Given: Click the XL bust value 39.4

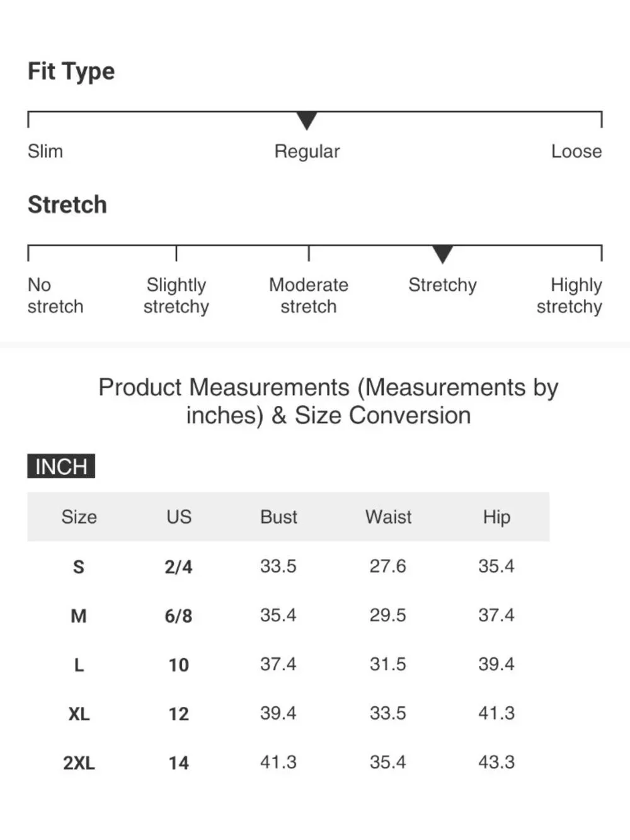Looking at the screenshot, I should tap(278, 713).
